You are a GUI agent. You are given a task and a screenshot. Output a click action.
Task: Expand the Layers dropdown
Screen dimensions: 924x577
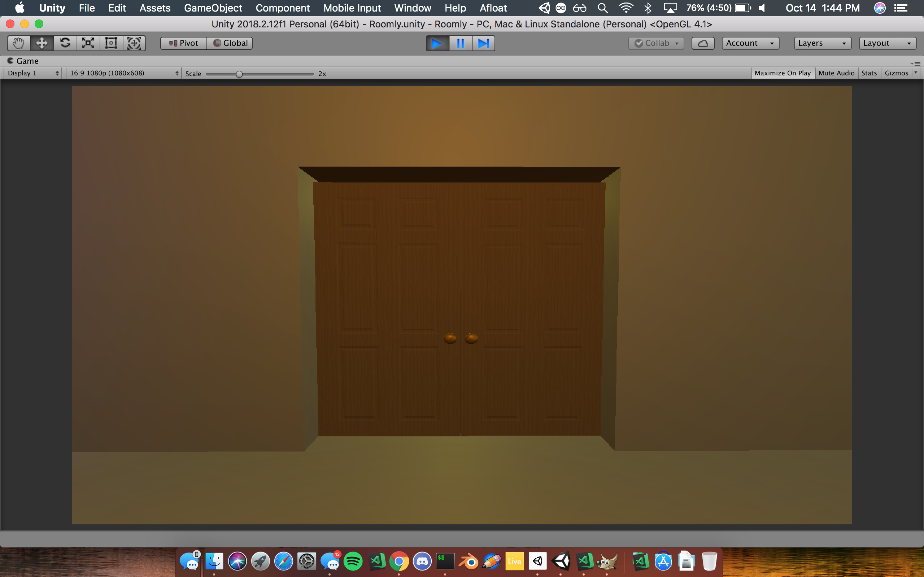pyautogui.click(x=822, y=43)
